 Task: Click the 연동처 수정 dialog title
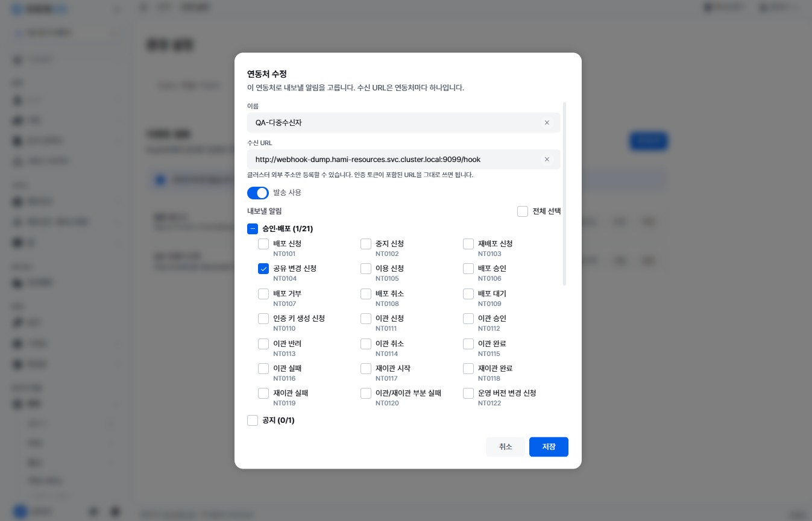[267, 74]
